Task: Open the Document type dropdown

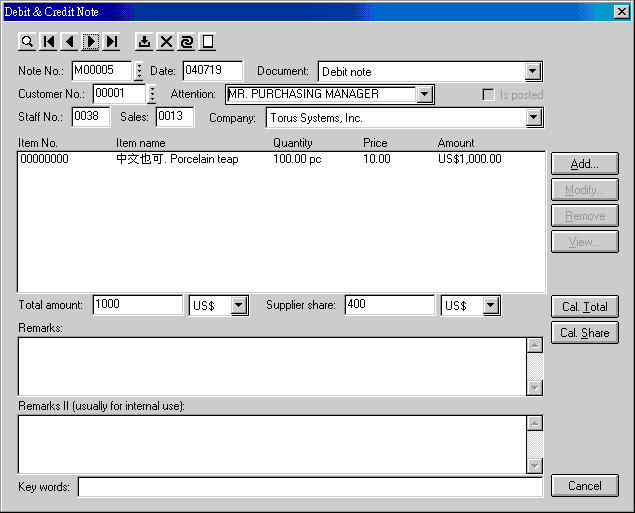Action: 533,71
